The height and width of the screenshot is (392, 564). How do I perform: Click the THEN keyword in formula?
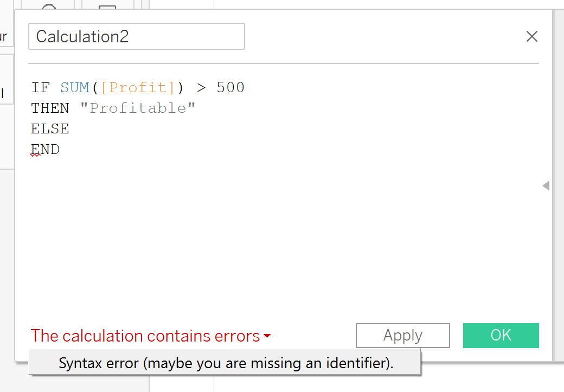tap(50, 108)
